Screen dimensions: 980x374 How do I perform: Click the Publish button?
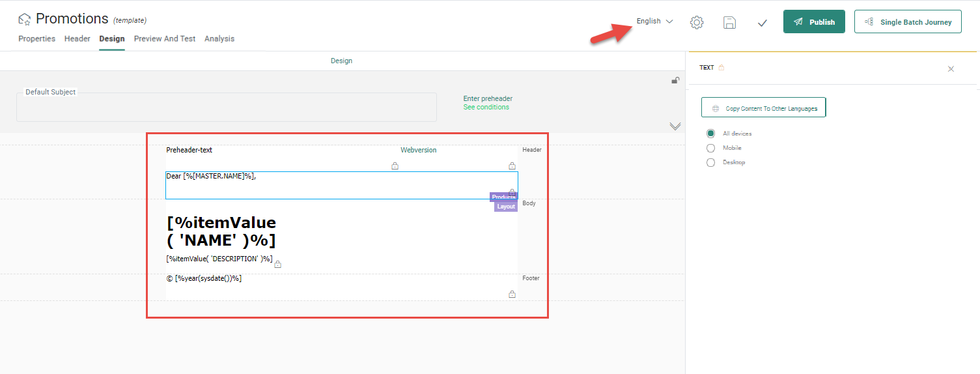pos(814,22)
